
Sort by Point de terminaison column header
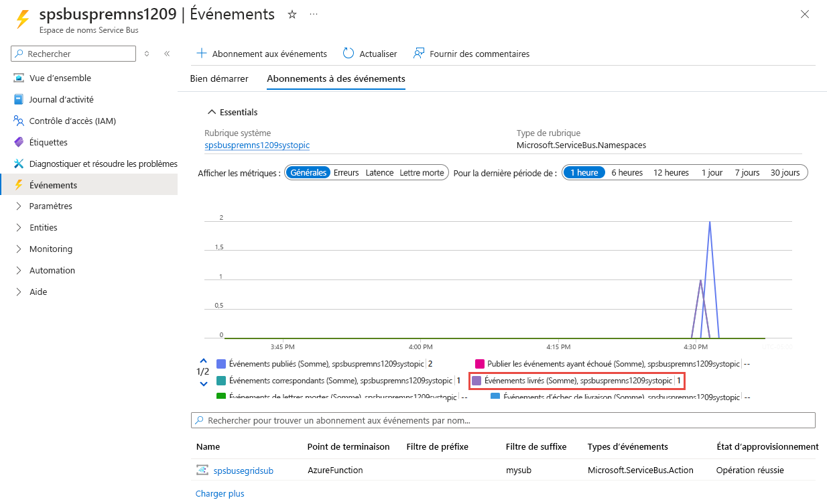click(x=348, y=446)
